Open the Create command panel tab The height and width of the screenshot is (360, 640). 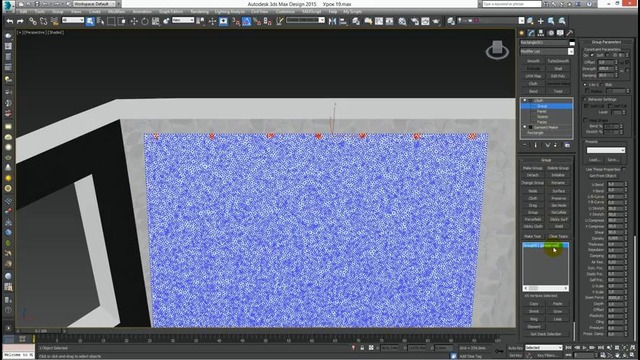coord(522,33)
